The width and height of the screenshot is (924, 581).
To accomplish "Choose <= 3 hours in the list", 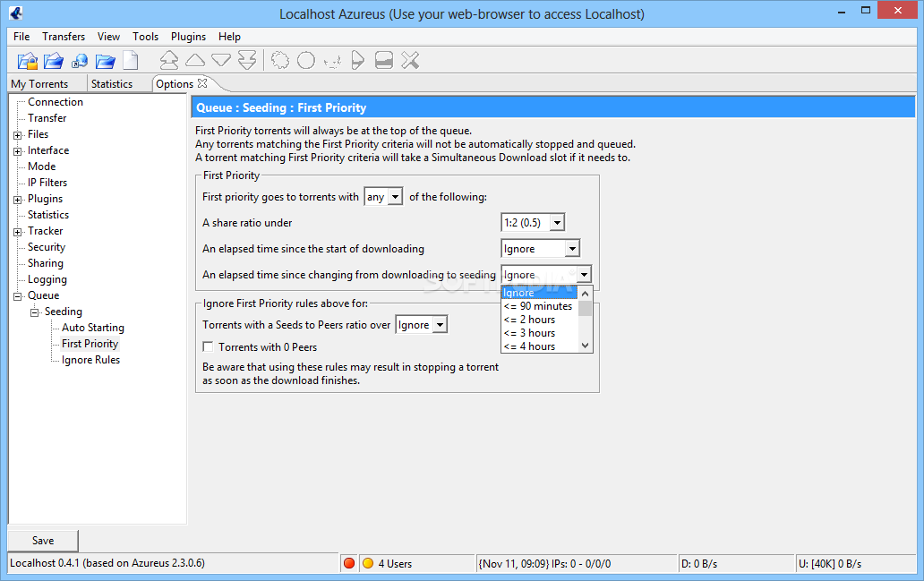I will click(x=539, y=333).
